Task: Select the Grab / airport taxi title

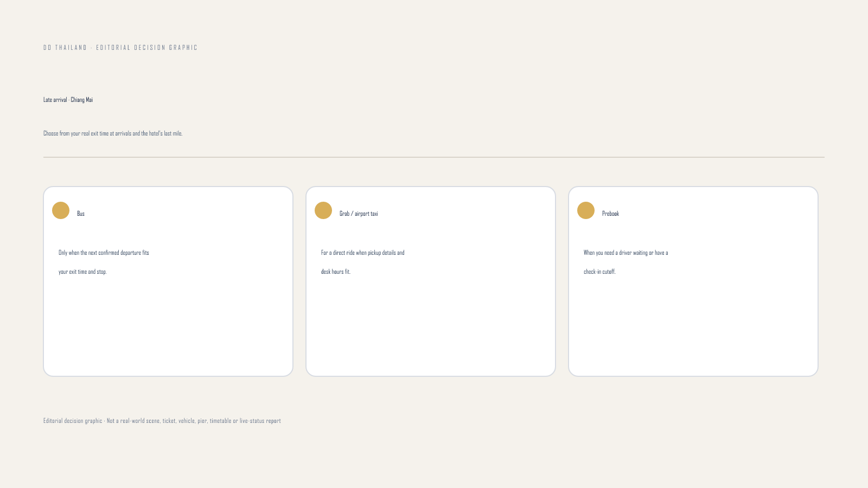Action: [359, 214]
